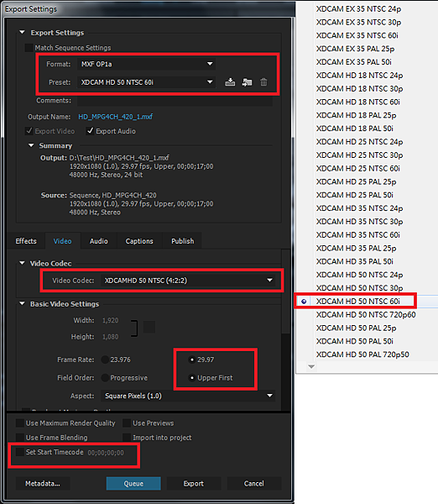Click the Export button

click(x=194, y=484)
